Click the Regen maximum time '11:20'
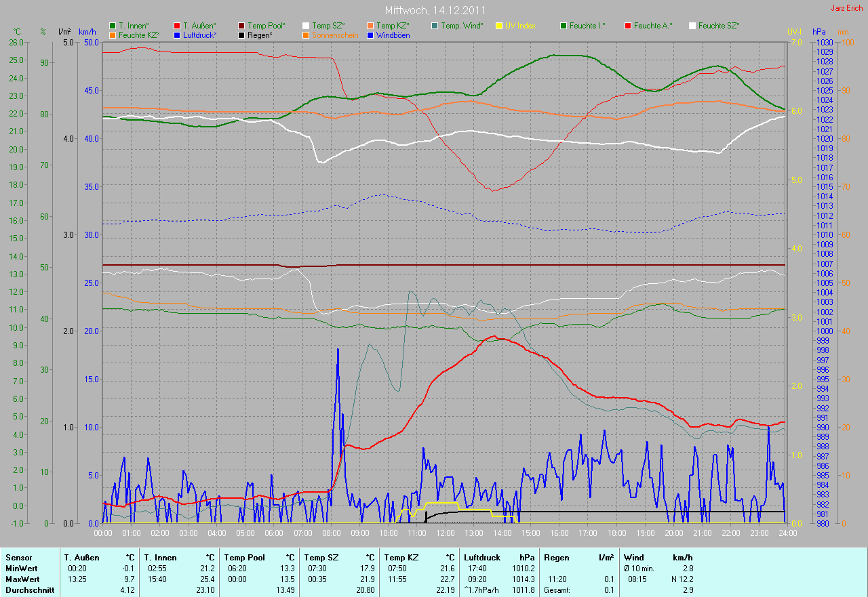This screenshot has height=597, width=868. coord(558,579)
